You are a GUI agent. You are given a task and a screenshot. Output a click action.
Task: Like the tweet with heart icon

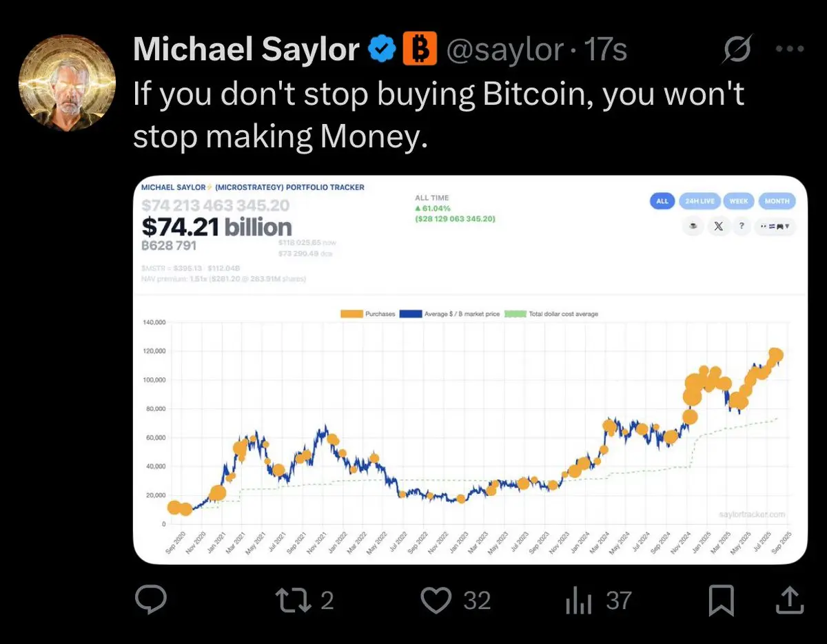coord(436,601)
